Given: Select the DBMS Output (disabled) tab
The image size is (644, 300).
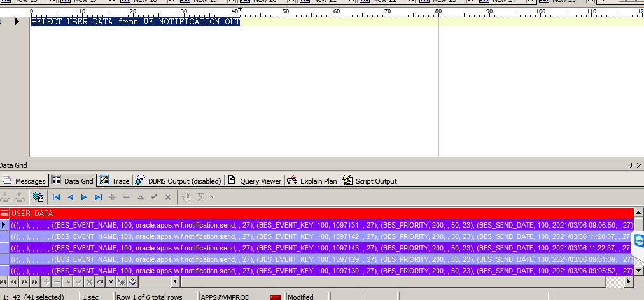Looking at the screenshot, I should tap(178, 181).
